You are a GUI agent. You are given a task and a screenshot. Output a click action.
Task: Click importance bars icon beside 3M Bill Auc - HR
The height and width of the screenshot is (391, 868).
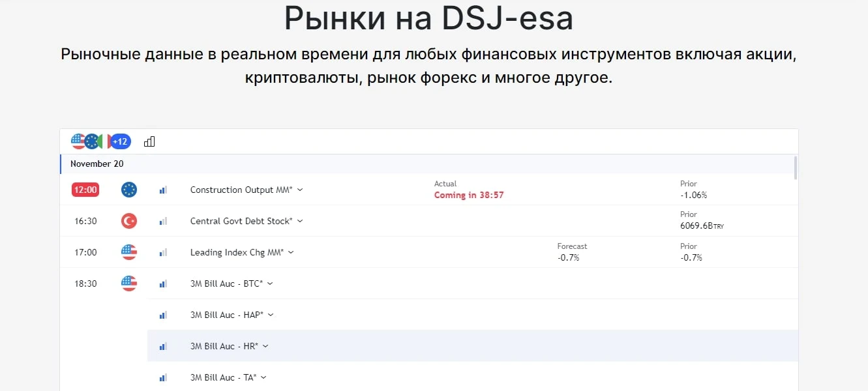click(163, 346)
